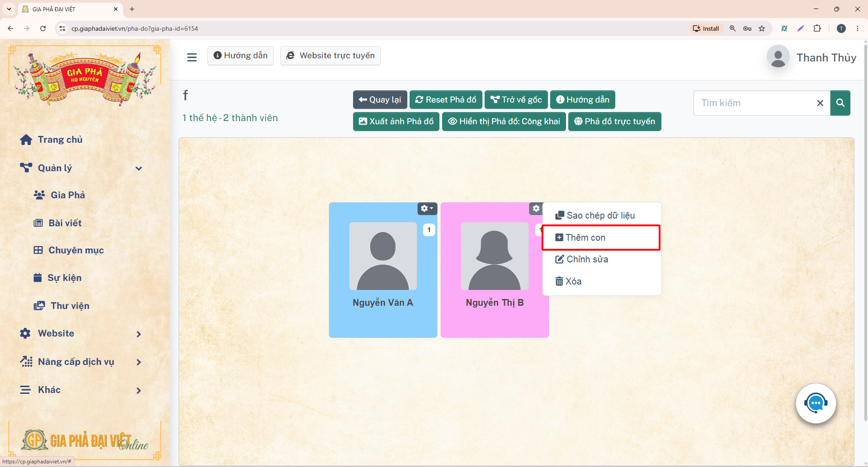Screen dimensions: 868x467
Task: Click Nguyễn Văn A avatar photo
Action: pos(383,256)
